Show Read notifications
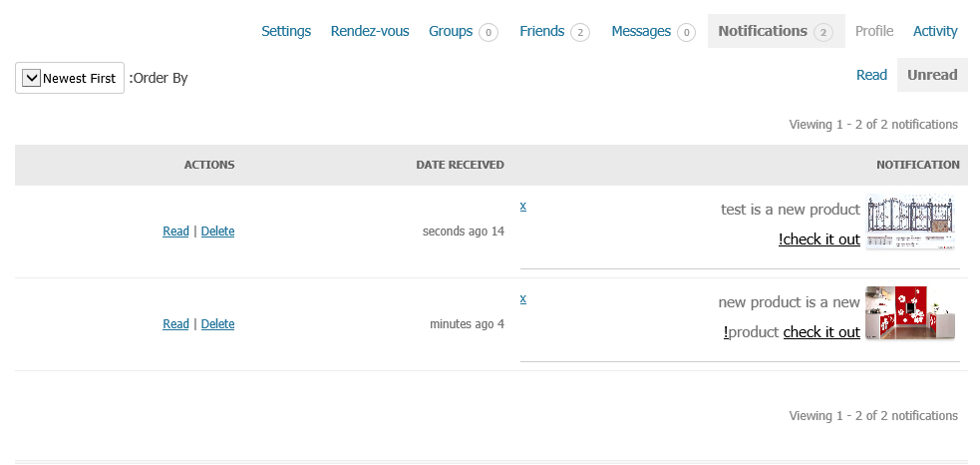This screenshot has height=465, width=980. [871, 75]
